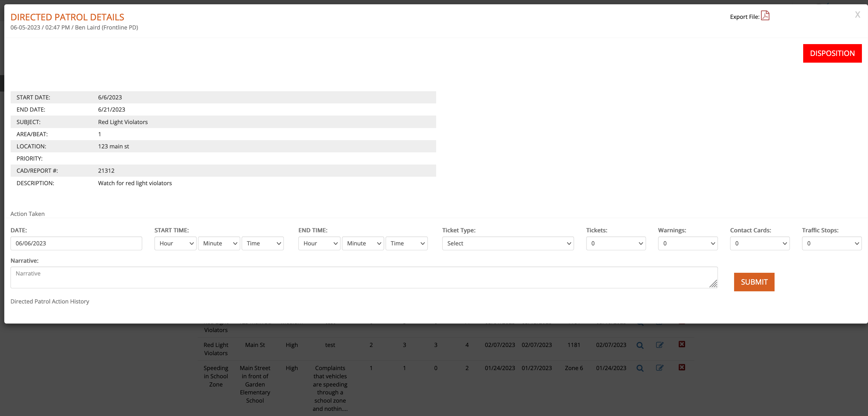Open the Traffic Stops count dropdown

pos(831,243)
